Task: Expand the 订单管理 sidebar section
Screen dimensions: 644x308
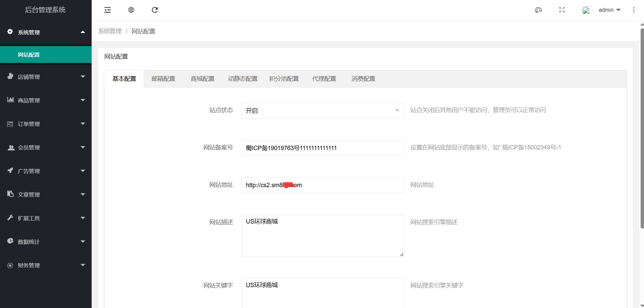Action: [x=46, y=124]
